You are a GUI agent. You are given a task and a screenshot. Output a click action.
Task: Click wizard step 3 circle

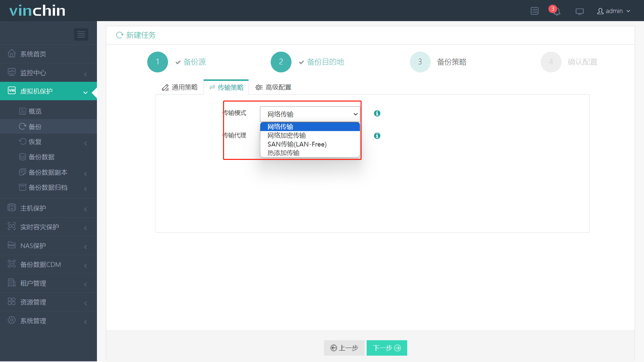[420, 62]
